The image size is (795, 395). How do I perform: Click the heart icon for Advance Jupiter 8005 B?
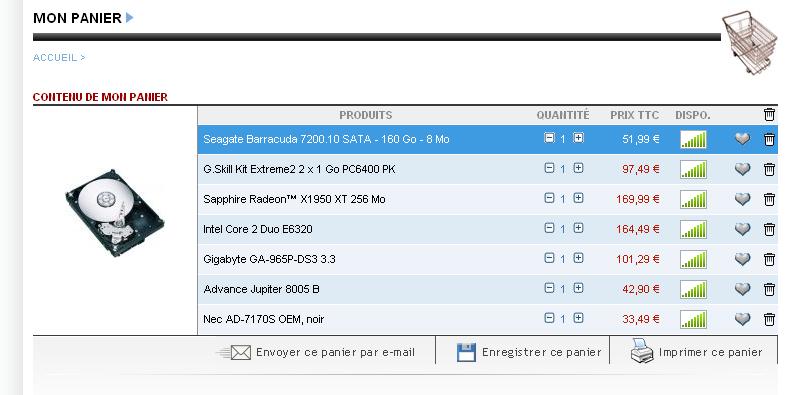click(742, 289)
